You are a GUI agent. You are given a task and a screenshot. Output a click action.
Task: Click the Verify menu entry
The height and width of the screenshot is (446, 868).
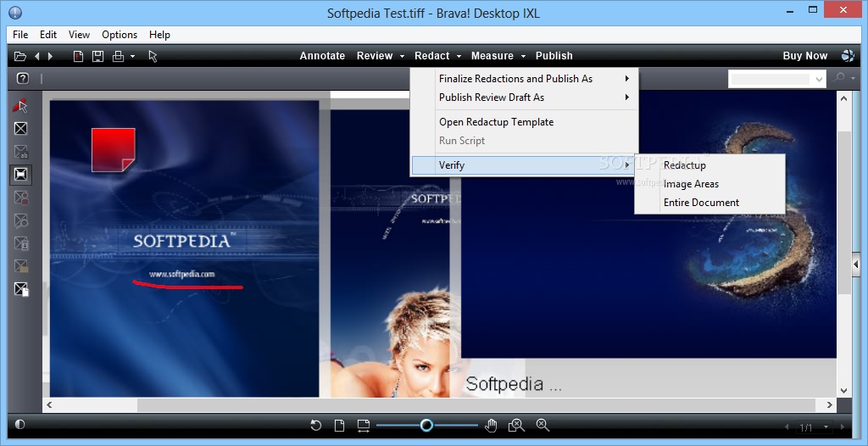point(524,165)
